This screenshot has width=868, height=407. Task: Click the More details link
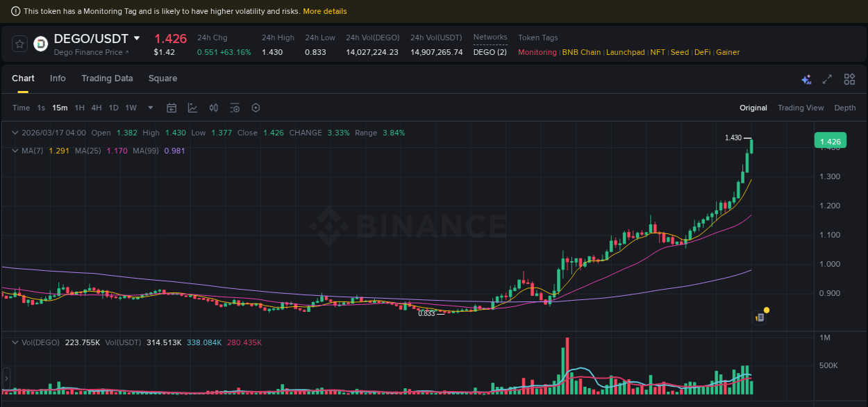pyautogui.click(x=325, y=11)
